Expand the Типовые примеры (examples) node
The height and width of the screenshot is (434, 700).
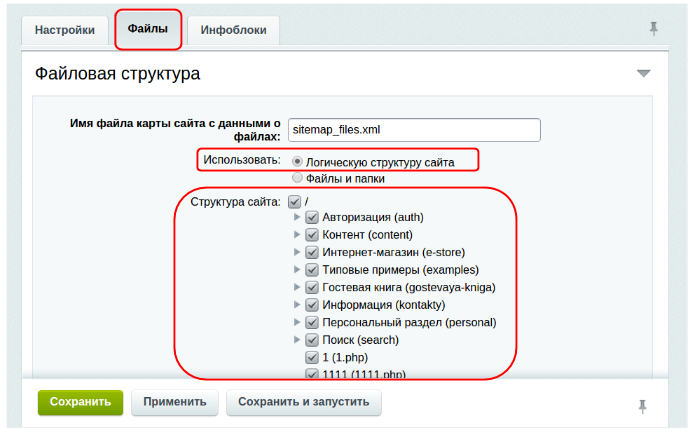(x=297, y=270)
